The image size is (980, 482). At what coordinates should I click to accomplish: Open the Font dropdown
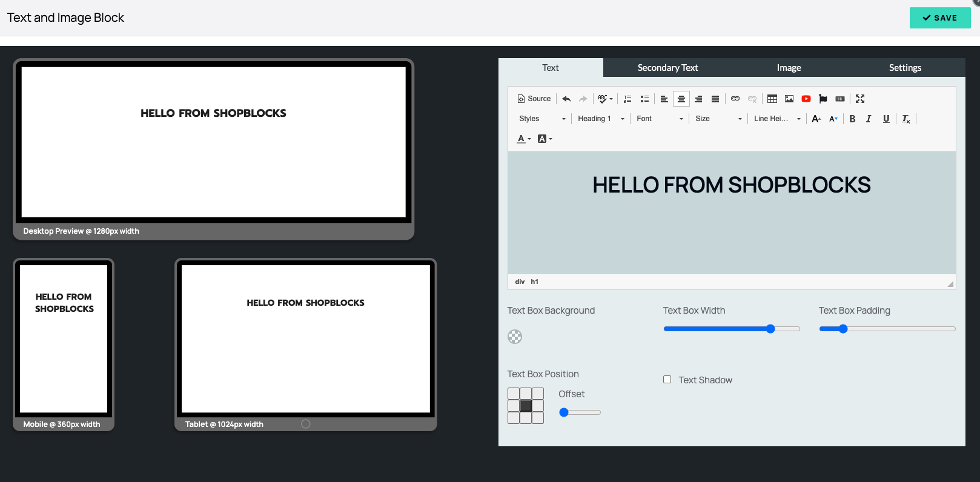[x=660, y=119]
